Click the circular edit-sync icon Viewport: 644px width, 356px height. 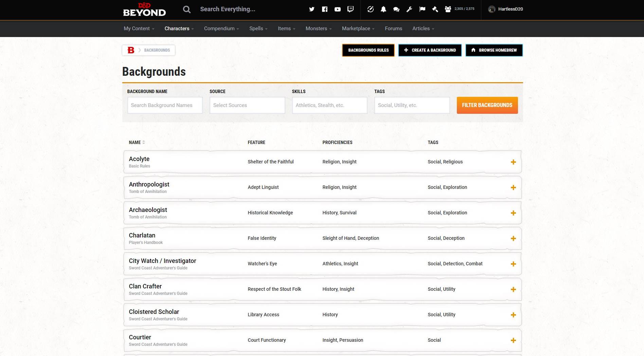tap(371, 9)
